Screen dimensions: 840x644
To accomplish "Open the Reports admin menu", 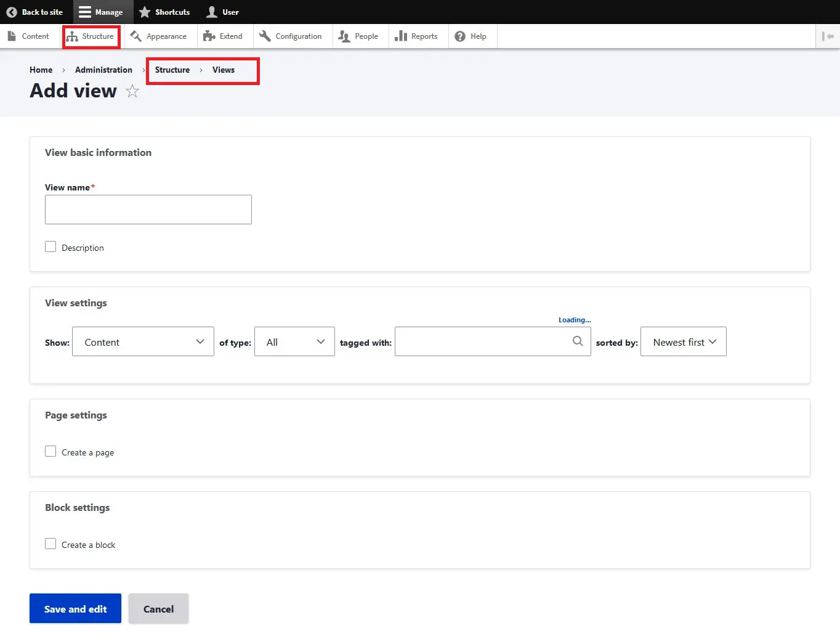I will 416,36.
